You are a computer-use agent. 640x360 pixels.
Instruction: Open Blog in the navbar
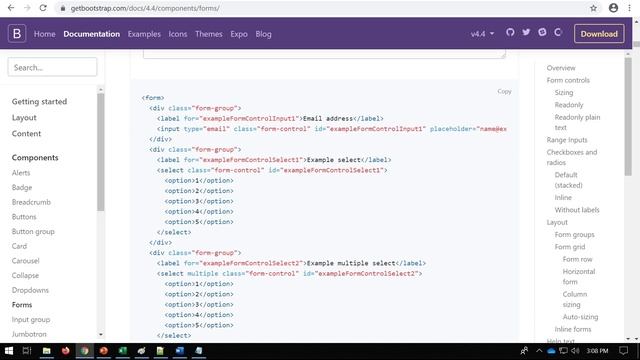263,34
